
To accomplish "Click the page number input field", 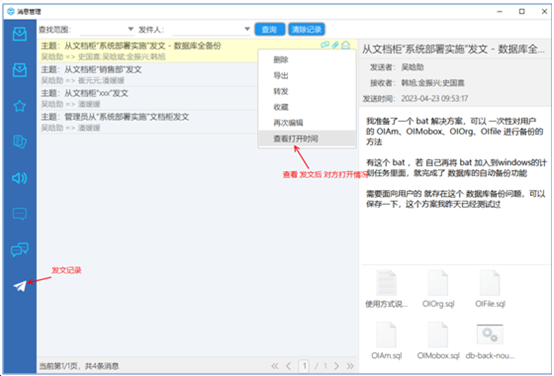I will [x=304, y=366].
